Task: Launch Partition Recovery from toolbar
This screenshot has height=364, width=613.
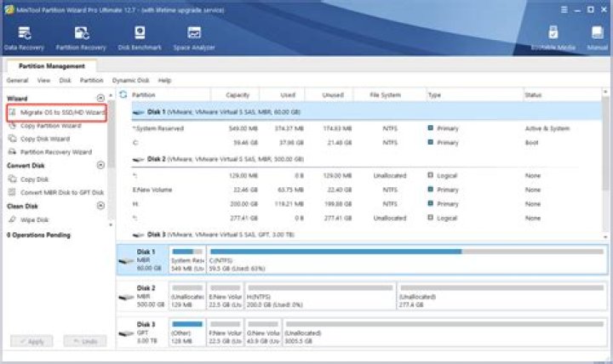Action: (x=81, y=38)
